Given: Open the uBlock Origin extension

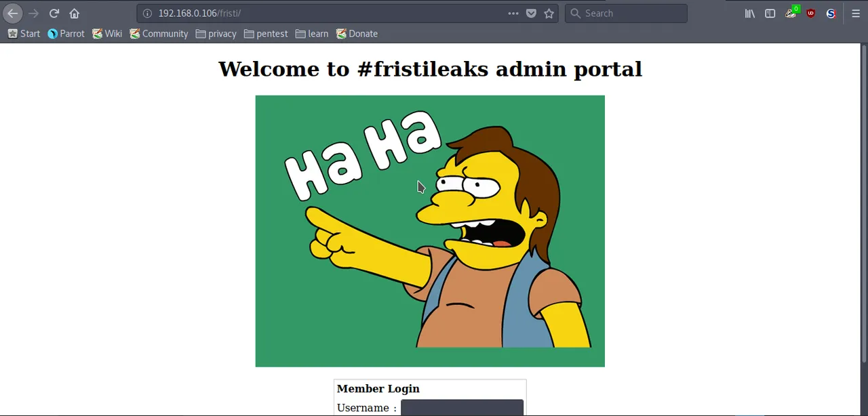Looking at the screenshot, I should pos(811,13).
